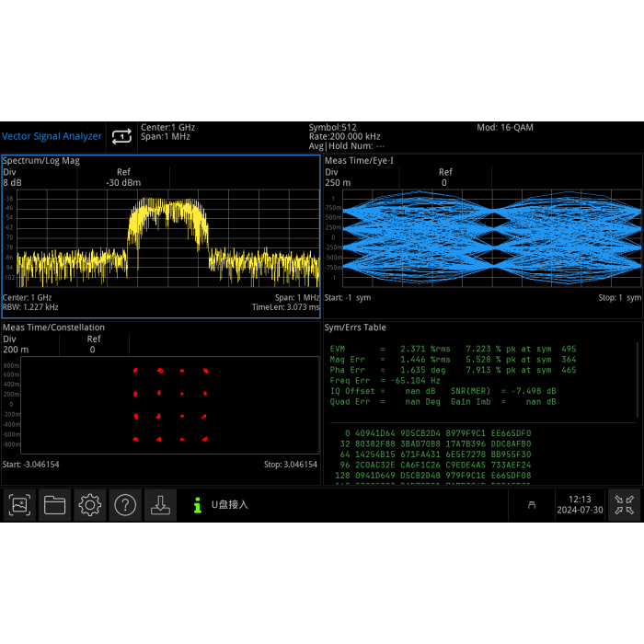Screen dimensions: 644x644
Task: Select symbol row 32 starting 80382F88
Action: (x=435, y=444)
